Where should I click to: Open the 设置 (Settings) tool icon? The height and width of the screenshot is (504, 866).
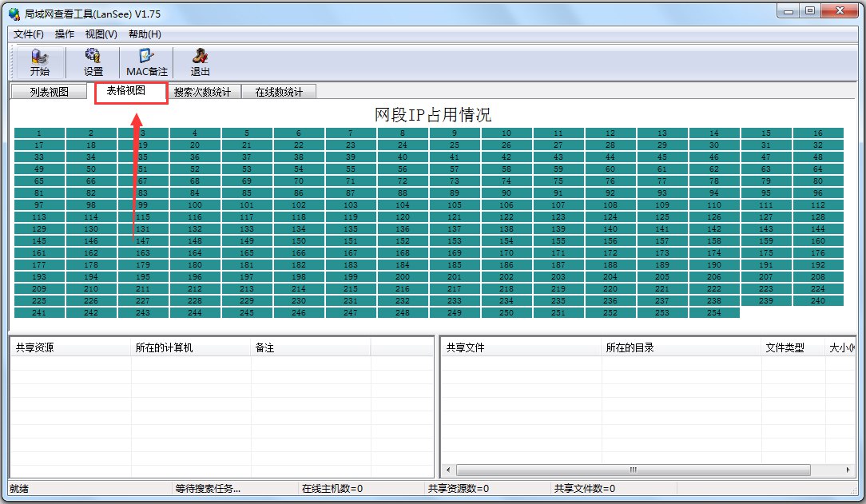(92, 62)
